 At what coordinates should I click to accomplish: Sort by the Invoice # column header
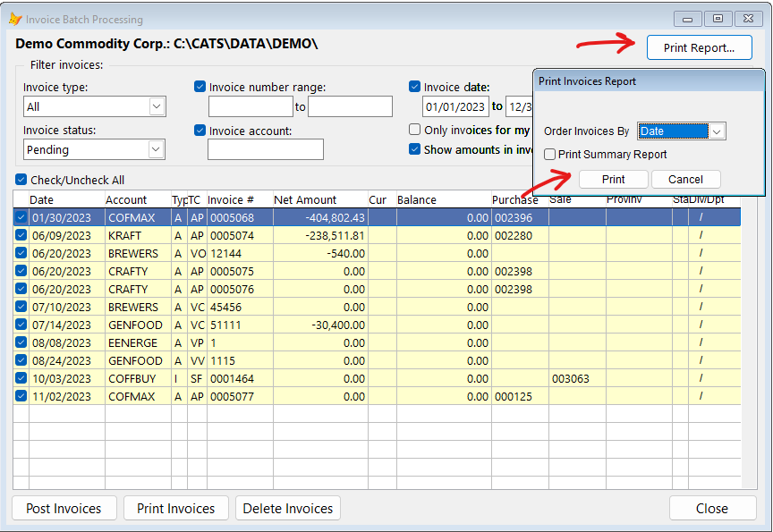240,199
